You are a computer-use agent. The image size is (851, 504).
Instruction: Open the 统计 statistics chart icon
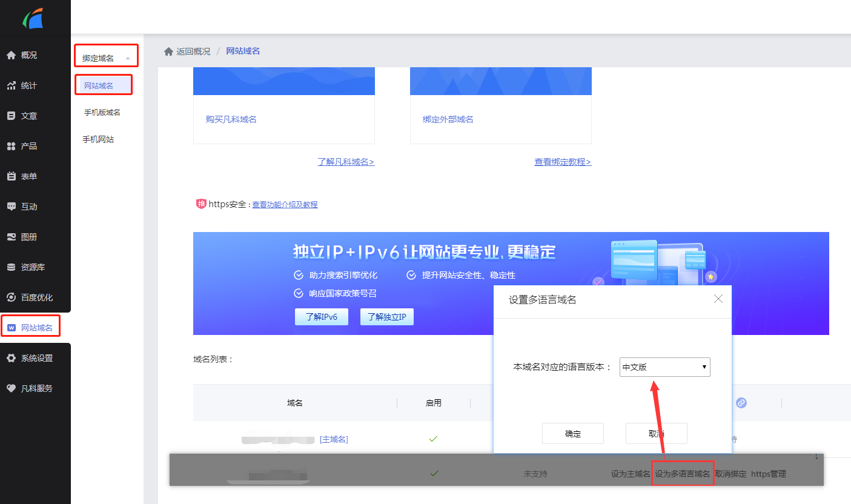click(11, 85)
